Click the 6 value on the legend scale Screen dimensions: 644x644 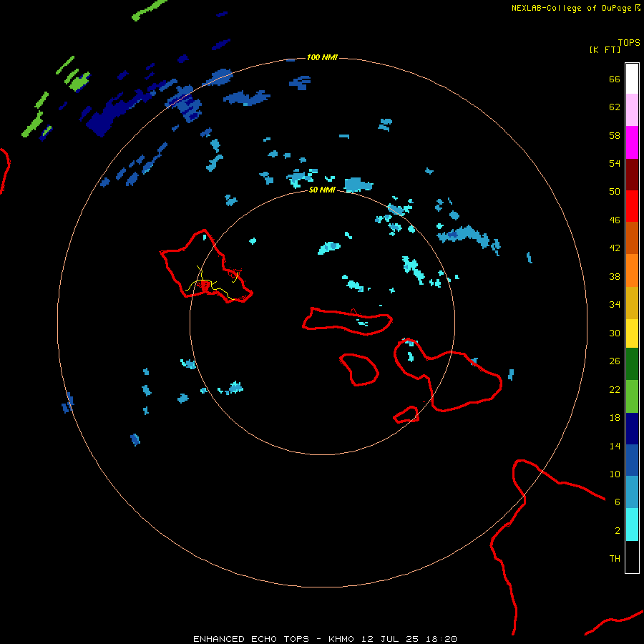pyautogui.click(x=618, y=502)
